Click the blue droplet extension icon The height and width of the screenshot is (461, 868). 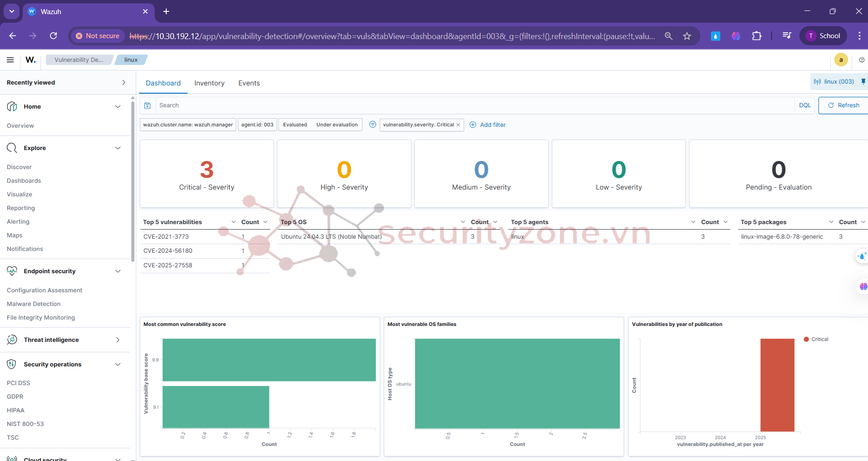click(x=715, y=36)
